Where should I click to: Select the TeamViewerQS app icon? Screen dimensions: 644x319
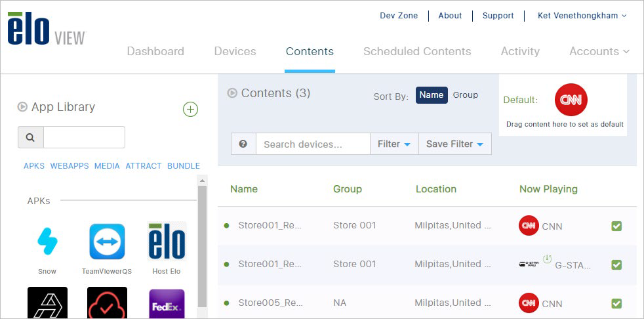(107, 242)
